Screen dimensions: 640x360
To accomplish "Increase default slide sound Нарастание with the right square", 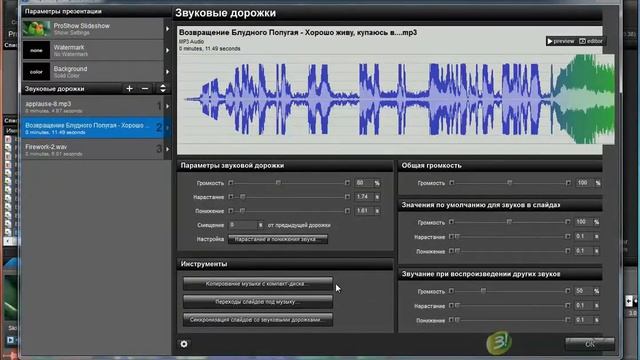I will pyautogui.click(x=568, y=236).
